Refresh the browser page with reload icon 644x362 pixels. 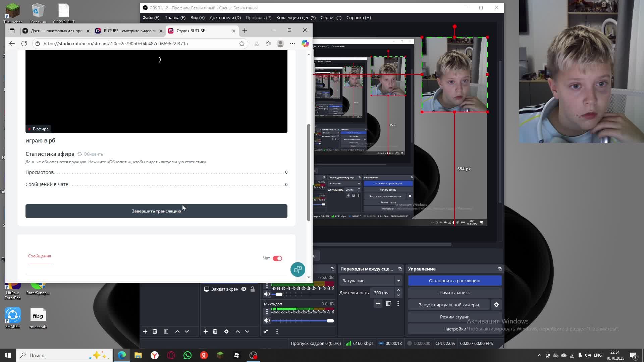tap(24, 44)
